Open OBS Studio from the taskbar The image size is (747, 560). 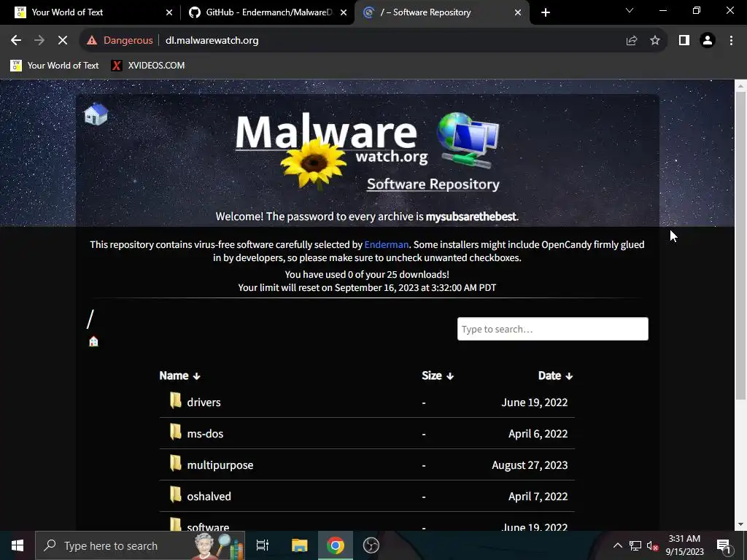tap(371, 545)
